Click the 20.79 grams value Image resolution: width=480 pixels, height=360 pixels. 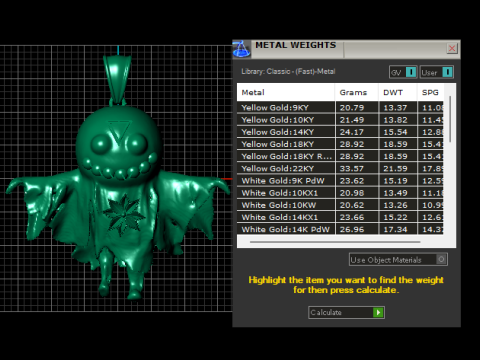(x=352, y=108)
